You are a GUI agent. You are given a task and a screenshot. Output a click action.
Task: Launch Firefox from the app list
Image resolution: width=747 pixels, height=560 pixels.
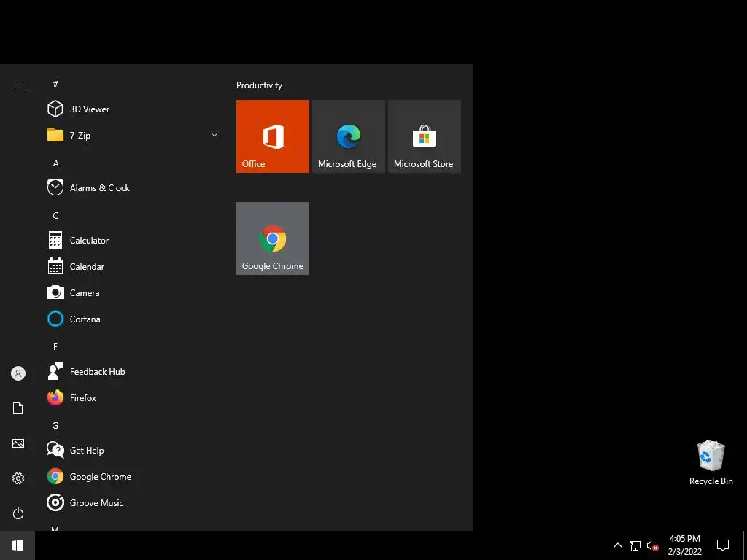[133, 397]
